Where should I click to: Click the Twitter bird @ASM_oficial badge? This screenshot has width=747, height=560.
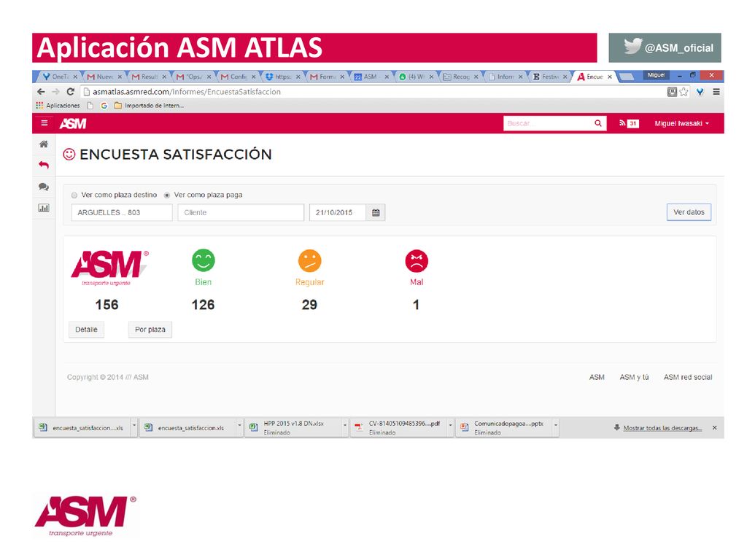665,47
